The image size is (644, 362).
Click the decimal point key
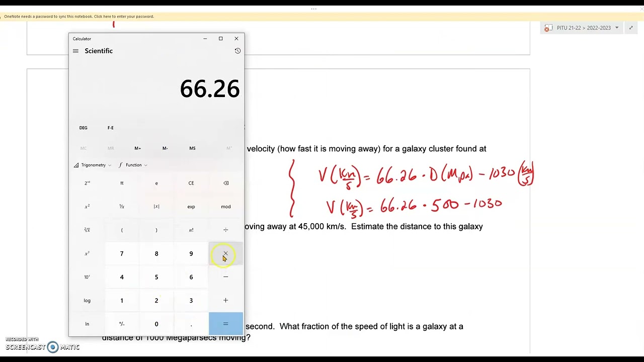(191, 324)
